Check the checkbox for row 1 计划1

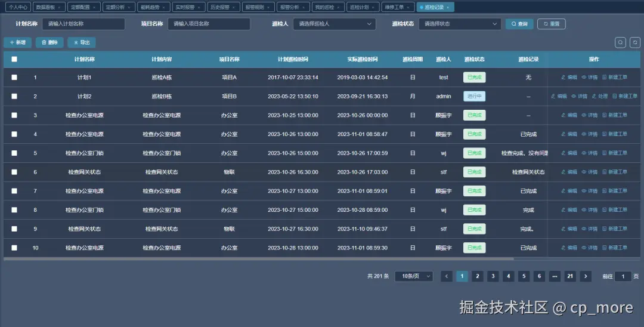(14, 77)
